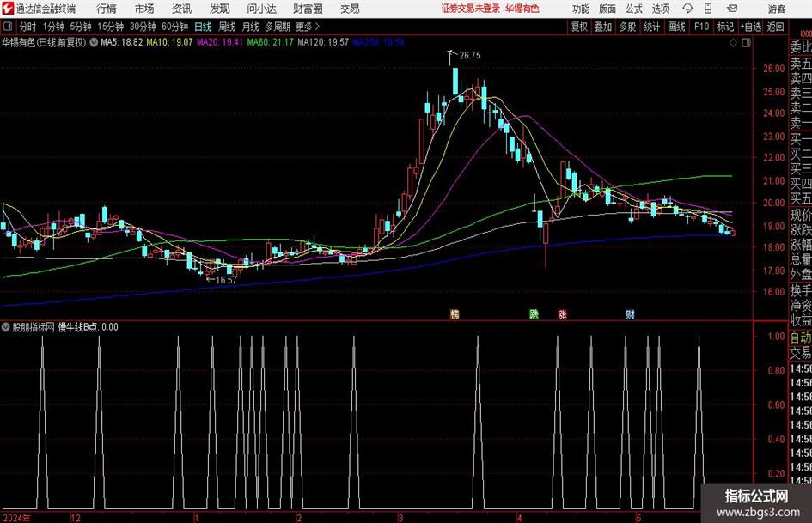
Task: Click the 证券交易未登录 login status link
Action: tap(471, 9)
